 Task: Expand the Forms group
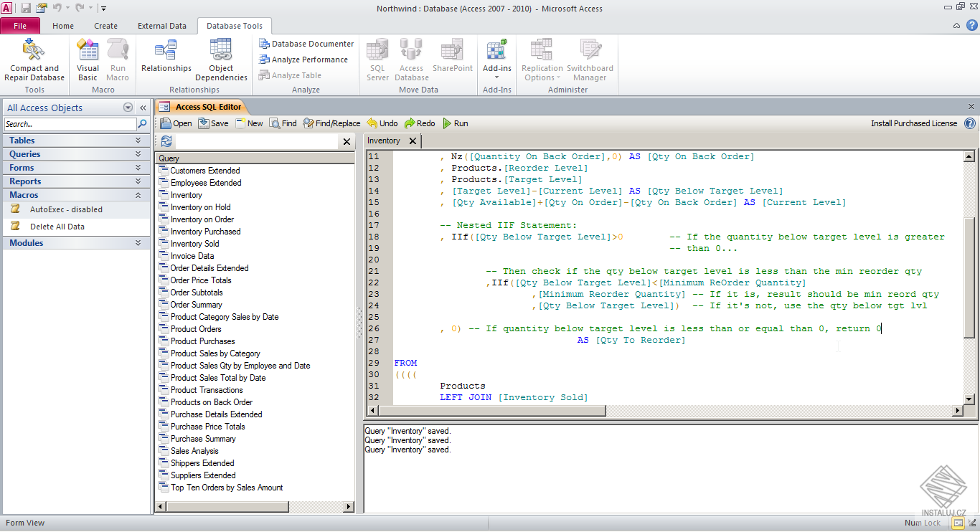pyautogui.click(x=77, y=168)
